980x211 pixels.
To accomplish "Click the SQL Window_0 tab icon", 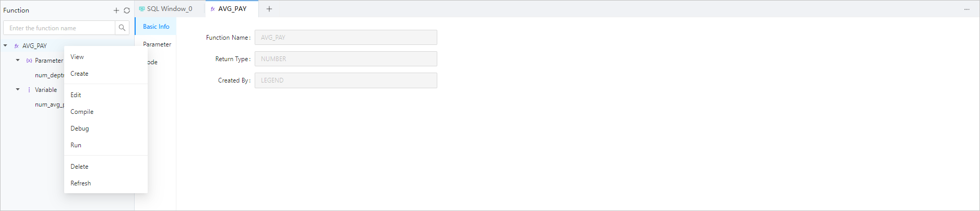I will point(142,9).
